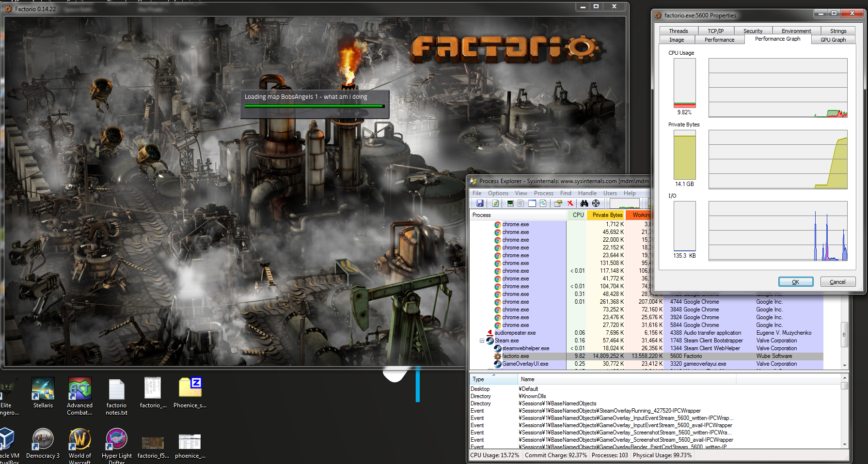The width and height of the screenshot is (868, 464).
Task: Open View menu in Process Explorer
Action: 521,193
